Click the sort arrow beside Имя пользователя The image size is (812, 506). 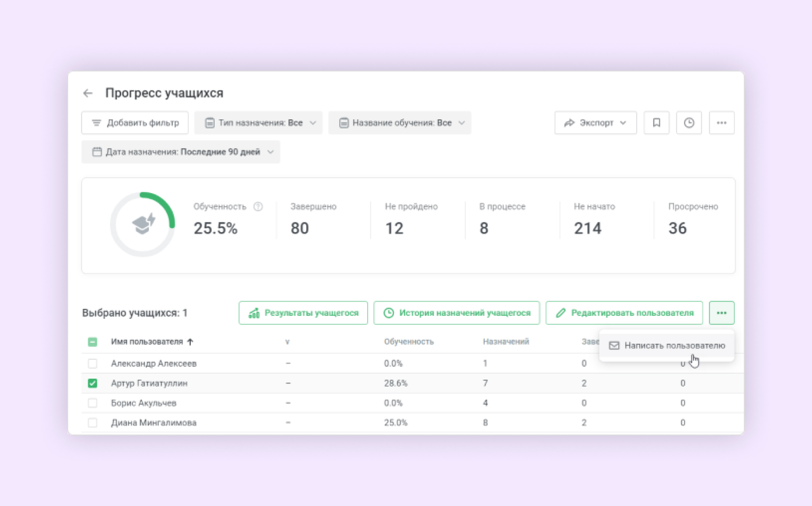190,342
